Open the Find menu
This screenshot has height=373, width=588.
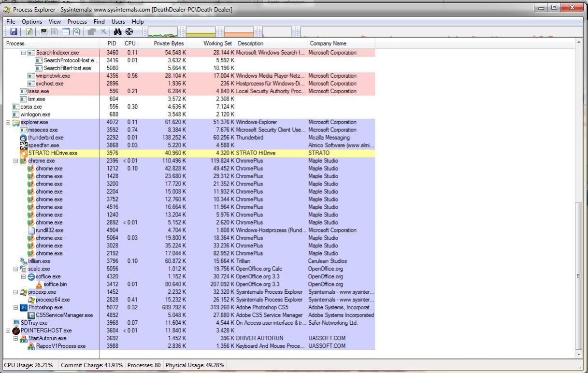[x=99, y=22]
